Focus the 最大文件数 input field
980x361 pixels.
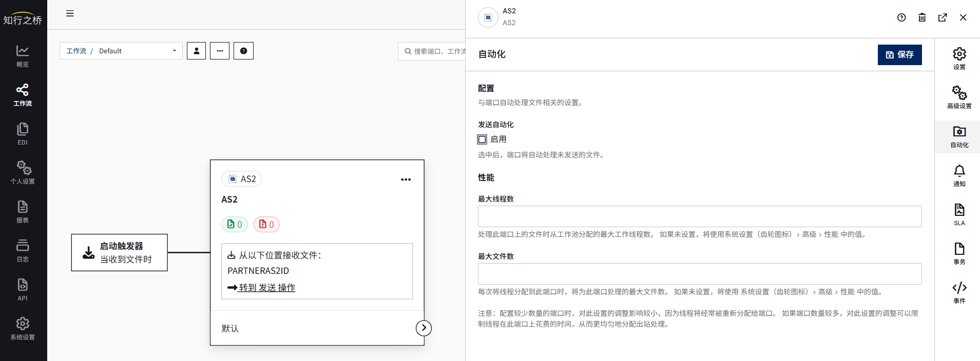pyautogui.click(x=700, y=274)
